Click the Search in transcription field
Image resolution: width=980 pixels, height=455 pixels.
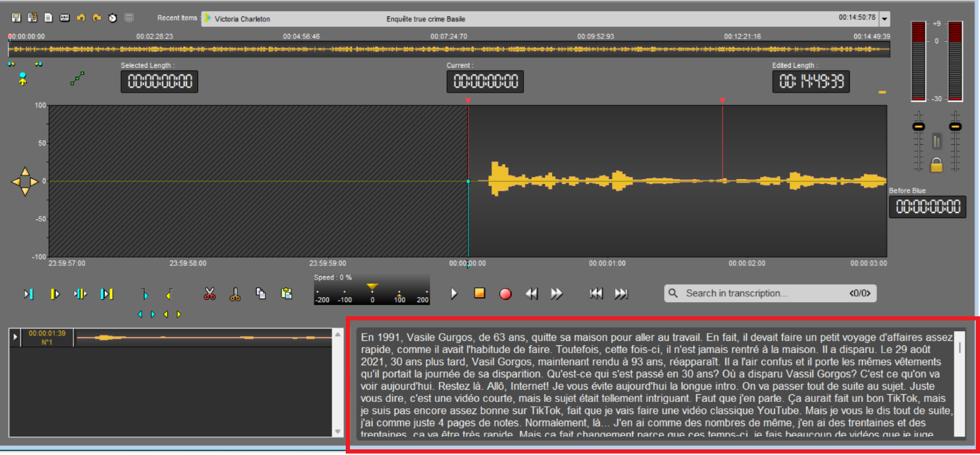(x=764, y=293)
